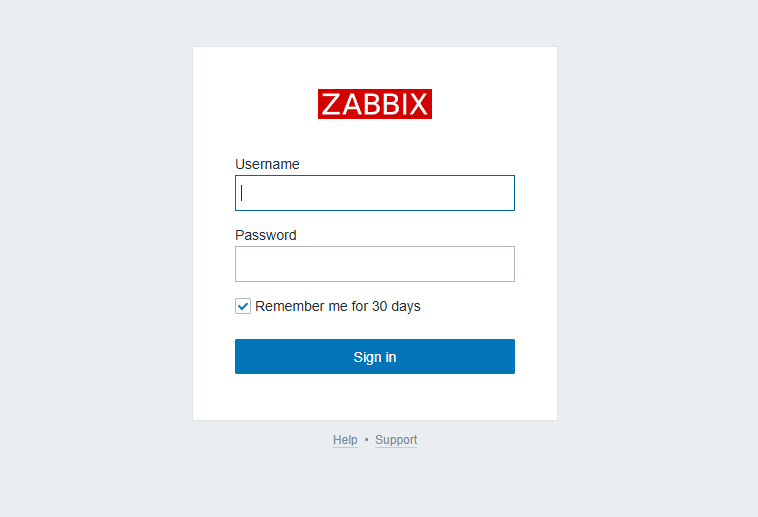Uncheck the Remember me for 30 days checkbox

pyautogui.click(x=243, y=306)
